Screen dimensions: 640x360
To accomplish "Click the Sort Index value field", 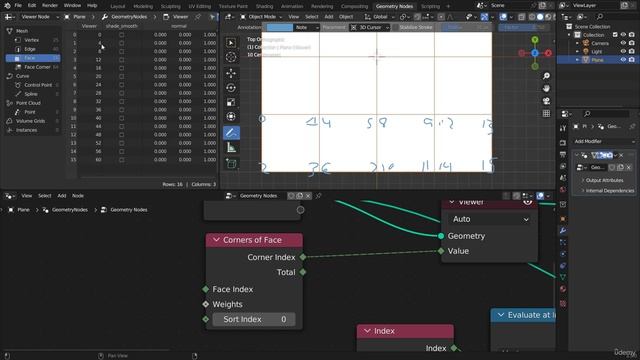I will pos(254,319).
